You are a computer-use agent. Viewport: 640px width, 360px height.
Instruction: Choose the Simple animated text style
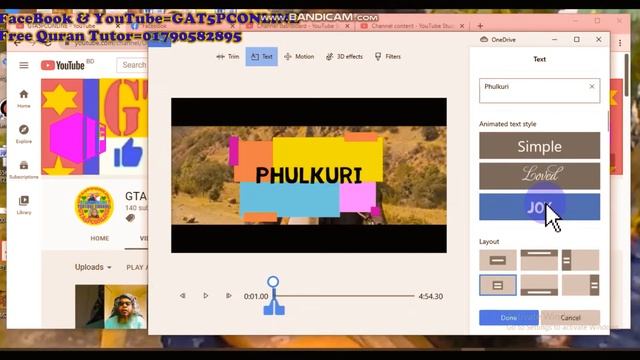(540, 145)
